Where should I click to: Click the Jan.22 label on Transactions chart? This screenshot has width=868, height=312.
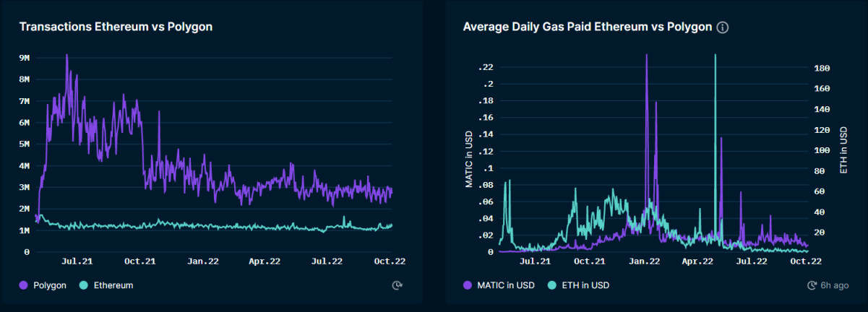tap(202, 261)
